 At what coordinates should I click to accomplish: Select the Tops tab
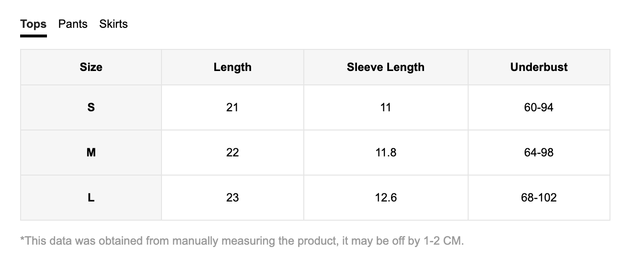[x=34, y=24]
